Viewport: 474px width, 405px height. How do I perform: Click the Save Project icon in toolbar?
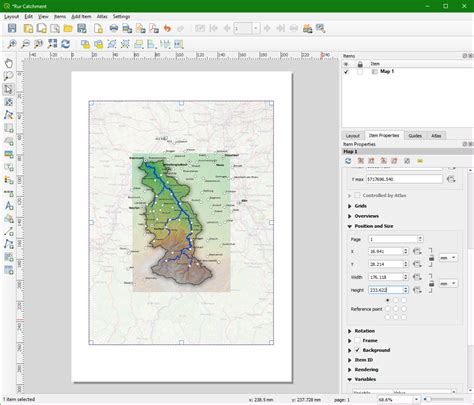tap(12, 28)
